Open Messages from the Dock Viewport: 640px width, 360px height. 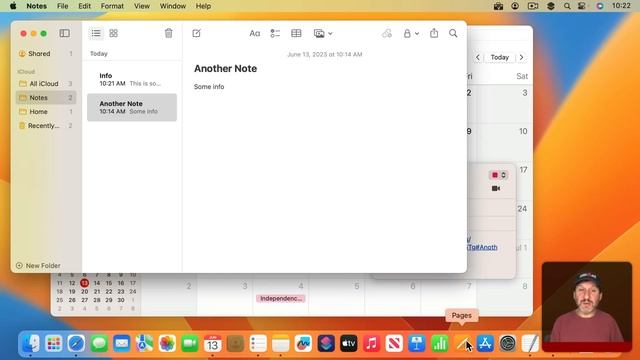pyautogui.click(x=99, y=343)
